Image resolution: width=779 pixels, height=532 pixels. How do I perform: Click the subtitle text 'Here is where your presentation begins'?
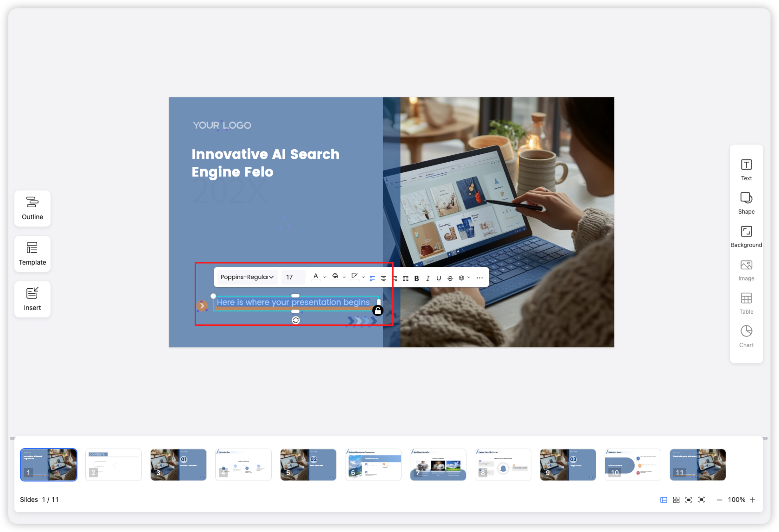click(x=293, y=302)
